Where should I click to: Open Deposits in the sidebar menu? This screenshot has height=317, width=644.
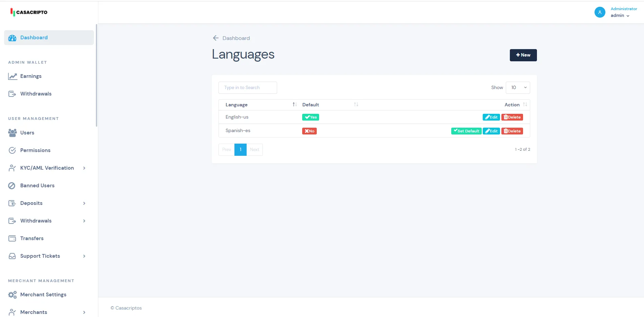[32, 203]
